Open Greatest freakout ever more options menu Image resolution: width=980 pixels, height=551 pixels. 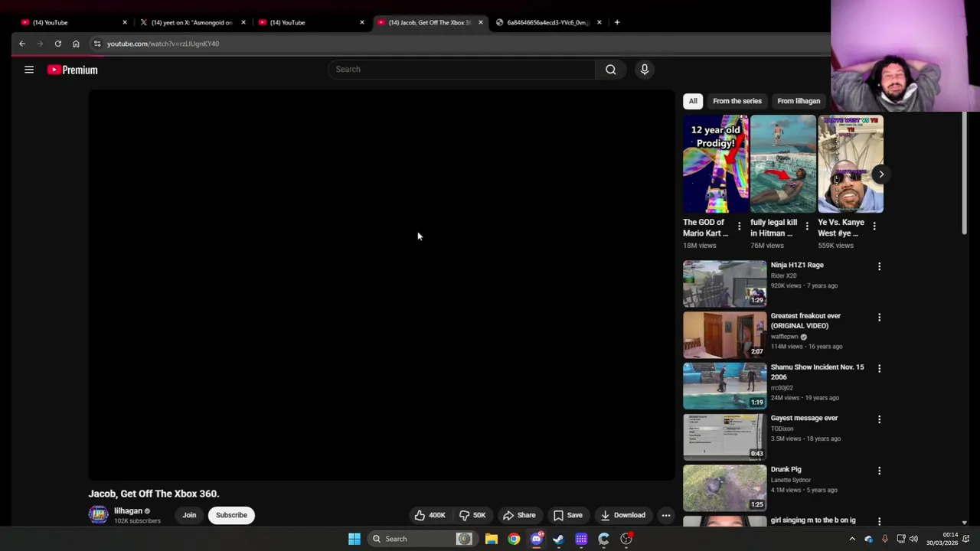pos(879,317)
